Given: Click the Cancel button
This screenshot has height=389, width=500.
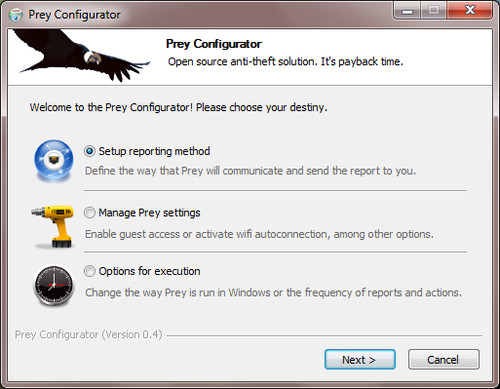Looking at the screenshot, I should point(444,359).
